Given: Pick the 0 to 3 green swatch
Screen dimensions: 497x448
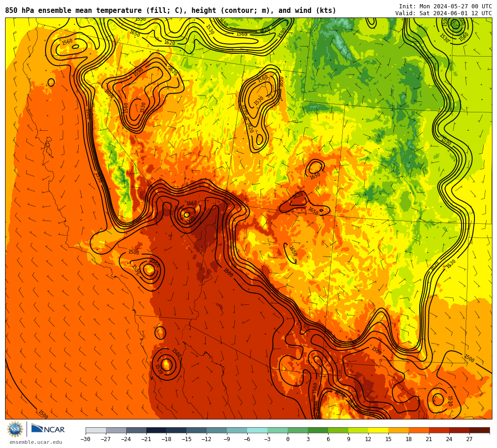Looking at the screenshot, I should (x=298, y=430).
